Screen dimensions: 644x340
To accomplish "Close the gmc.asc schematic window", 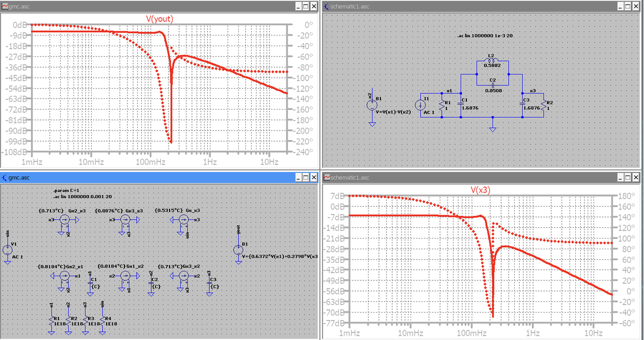I will 315,177.
